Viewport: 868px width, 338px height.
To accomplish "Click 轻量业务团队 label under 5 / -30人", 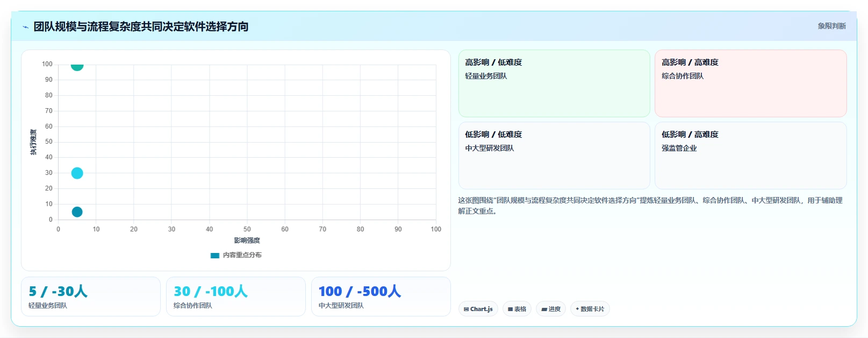I will (48, 306).
